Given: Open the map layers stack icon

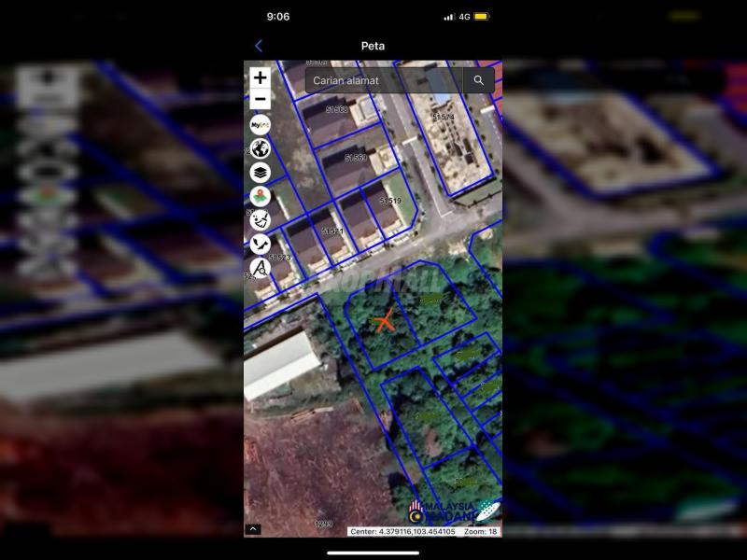Looking at the screenshot, I should [x=260, y=173].
